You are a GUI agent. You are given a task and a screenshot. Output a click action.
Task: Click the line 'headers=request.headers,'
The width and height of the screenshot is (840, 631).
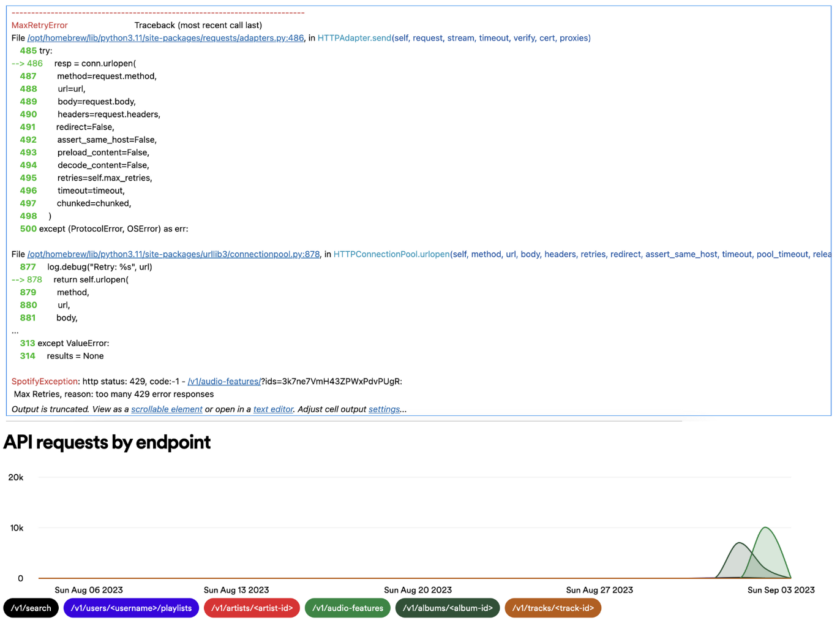click(x=109, y=114)
